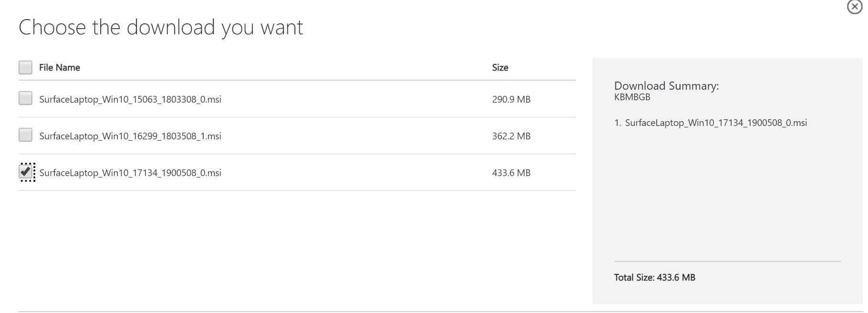
Task: Uncheck the SurfaceLaptop_Win10_17134 file checkbox
Action: tap(26, 171)
